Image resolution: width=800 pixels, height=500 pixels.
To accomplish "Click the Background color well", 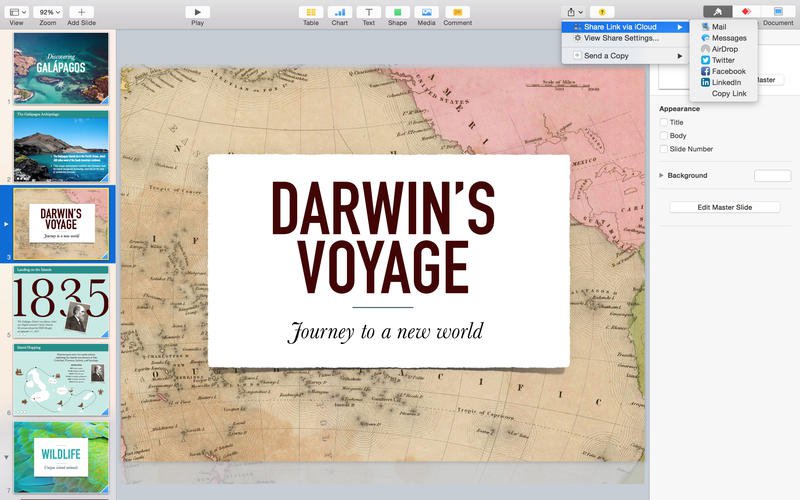I will click(x=771, y=176).
